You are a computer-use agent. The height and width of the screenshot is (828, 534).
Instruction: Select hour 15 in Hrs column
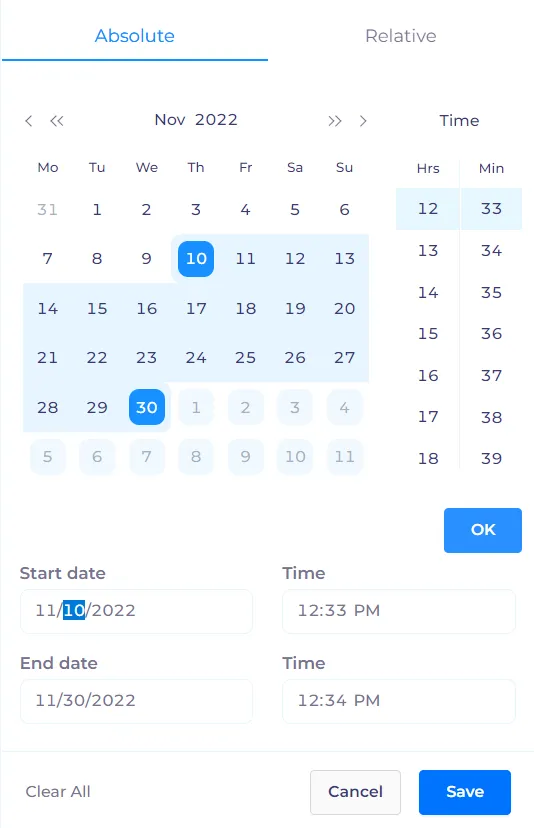(428, 334)
